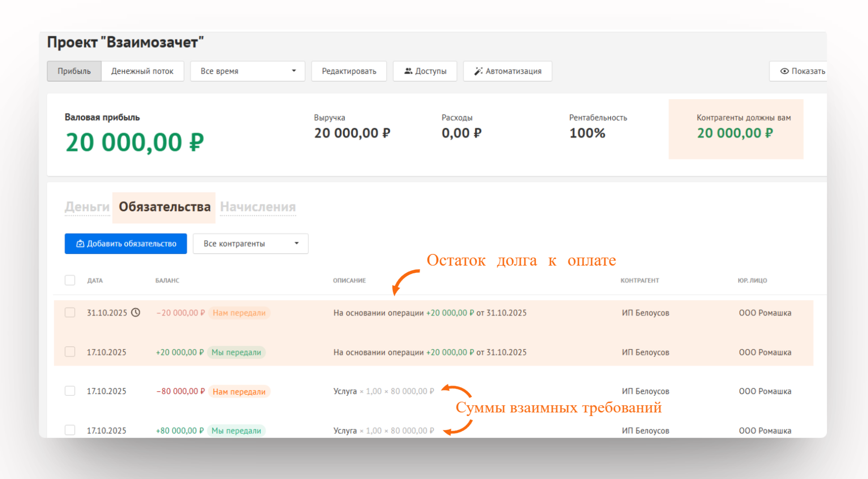Click the +20 000,00 ₽ balance in 17.10.2025 row
This screenshot has height=479, width=868.
[180, 352]
